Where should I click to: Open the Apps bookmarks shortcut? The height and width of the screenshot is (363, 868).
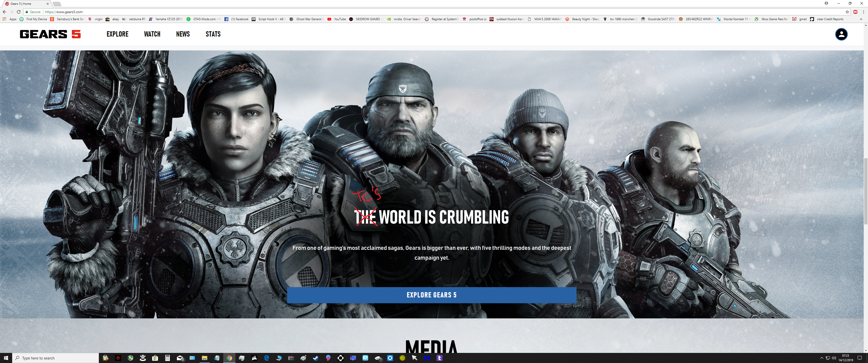(9, 19)
